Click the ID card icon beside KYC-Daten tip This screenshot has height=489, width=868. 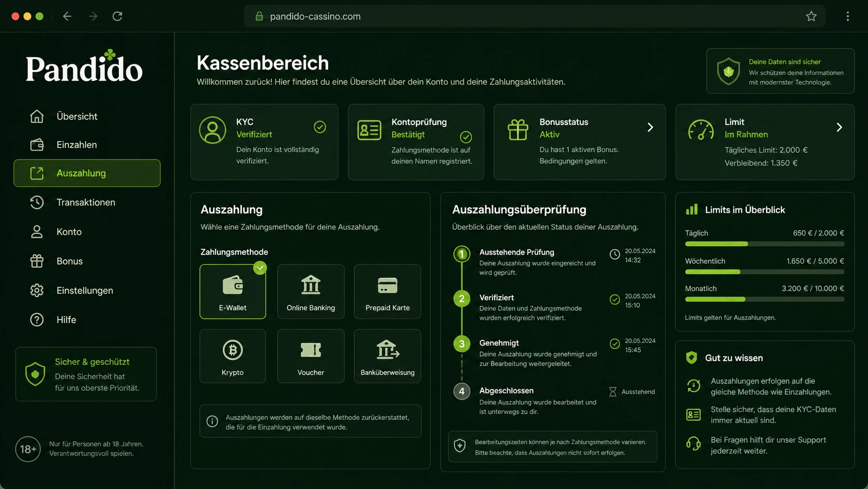(694, 415)
